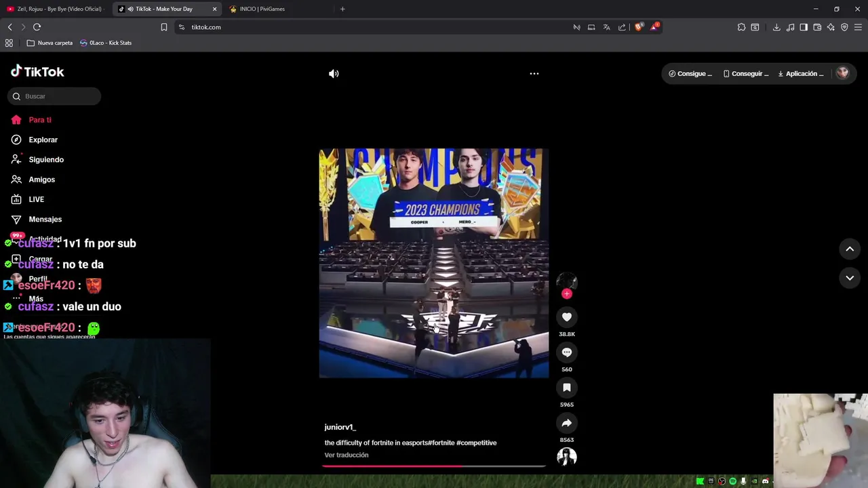Image resolution: width=868 pixels, height=488 pixels.
Task: Open the comments bubble icon
Action: (x=567, y=352)
